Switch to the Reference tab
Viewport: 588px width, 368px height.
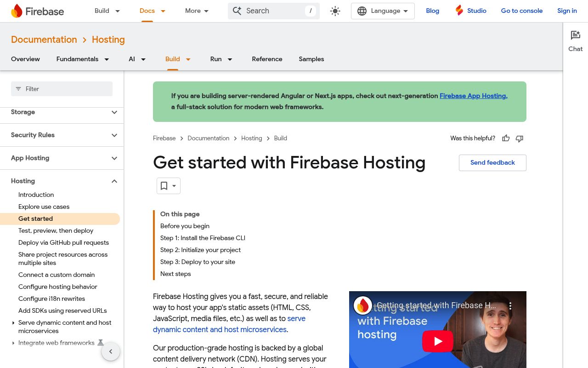pyautogui.click(x=267, y=59)
